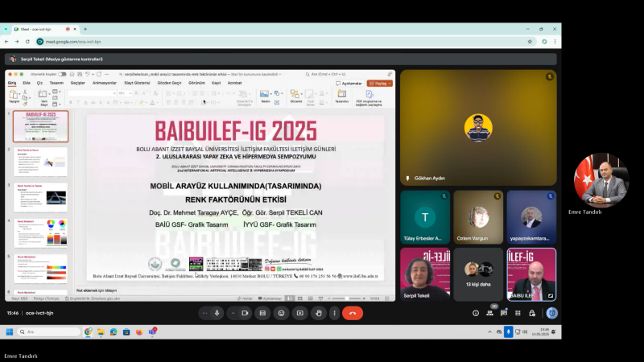
Task: Toggle Açıklamalar in PowerPoint status bar
Action: pos(270,298)
